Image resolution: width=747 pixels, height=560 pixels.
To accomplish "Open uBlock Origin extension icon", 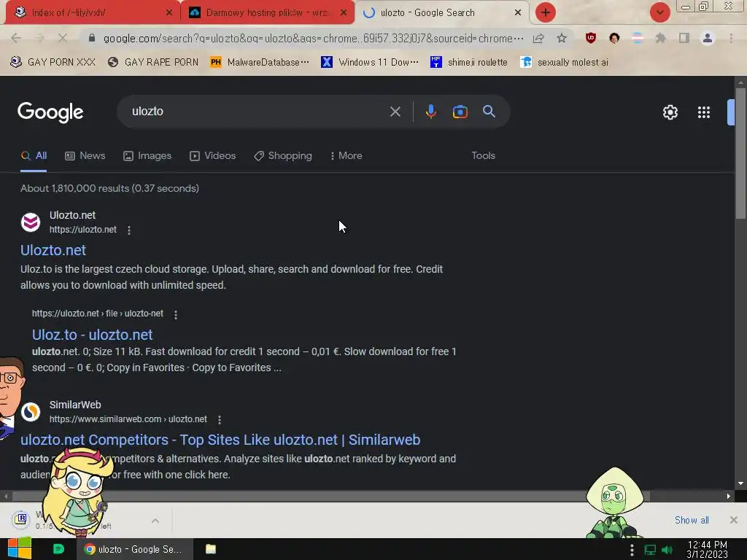I will [x=591, y=38].
